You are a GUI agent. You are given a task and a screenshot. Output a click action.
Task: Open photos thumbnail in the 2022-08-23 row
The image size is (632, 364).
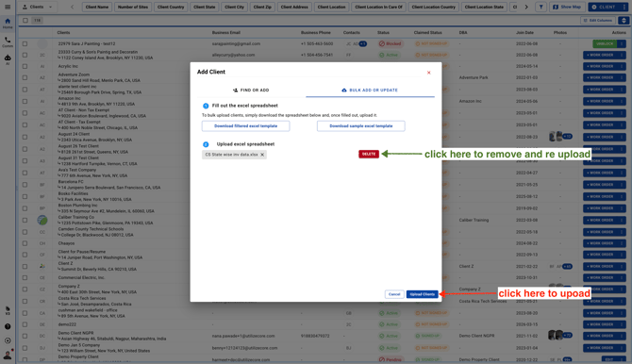(556, 137)
